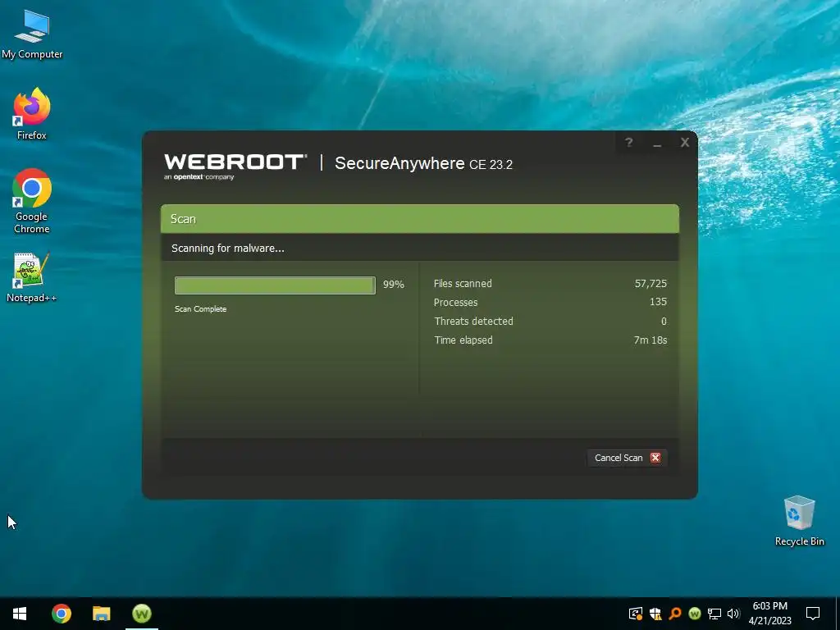Click the 'Threats detected' label
Image resolution: width=840 pixels, height=630 pixels.
tap(474, 321)
